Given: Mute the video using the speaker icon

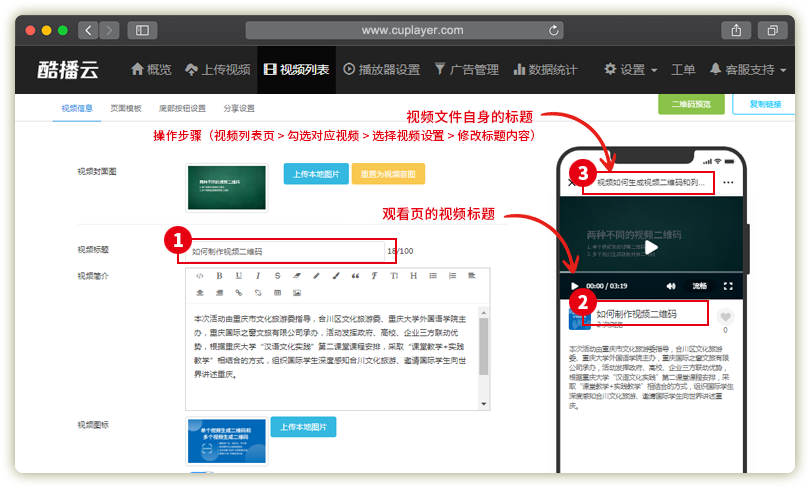Looking at the screenshot, I should pos(671,286).
